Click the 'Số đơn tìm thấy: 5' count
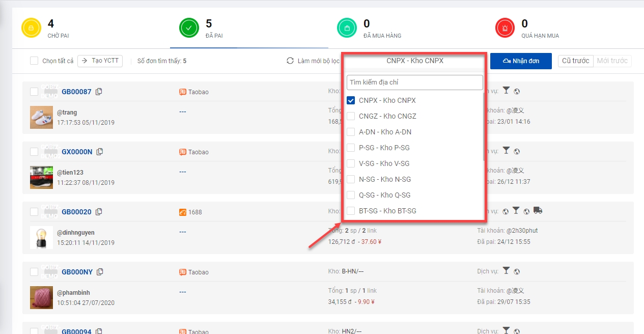The image size is (644, 334). [162, 61]
